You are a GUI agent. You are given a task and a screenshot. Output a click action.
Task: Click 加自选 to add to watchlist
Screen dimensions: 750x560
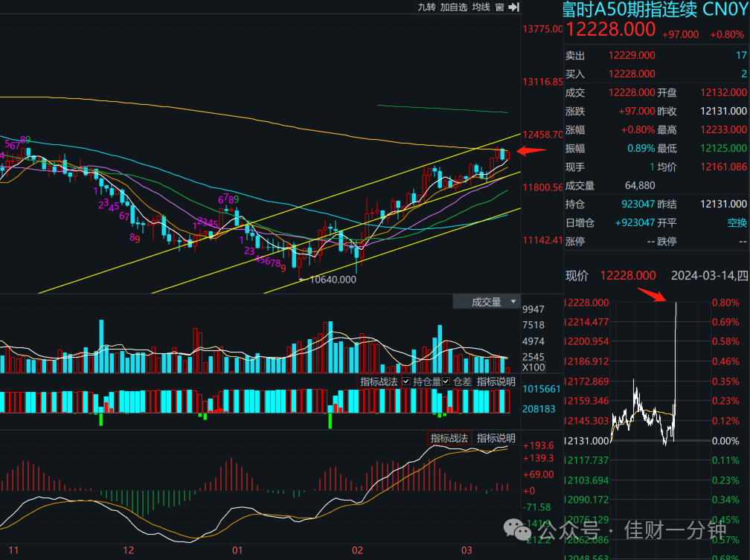tap(453, 7)
